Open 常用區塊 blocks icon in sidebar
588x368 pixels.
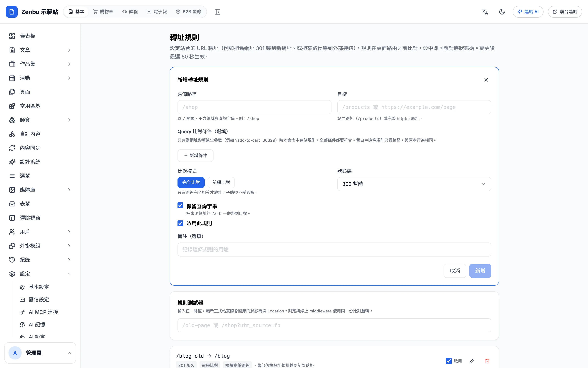tap(12, 106)
